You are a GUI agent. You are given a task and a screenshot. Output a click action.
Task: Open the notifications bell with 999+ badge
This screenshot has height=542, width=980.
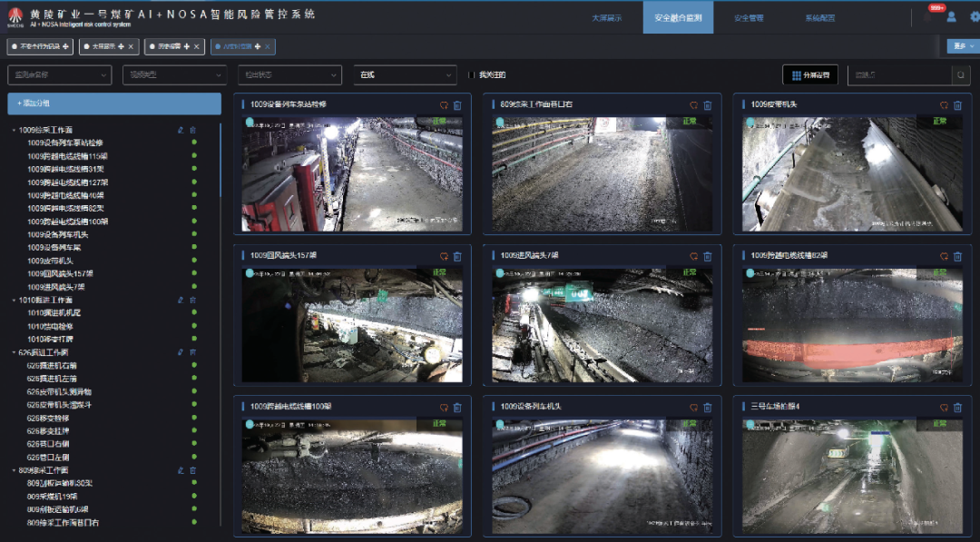(x=927, y=17)
